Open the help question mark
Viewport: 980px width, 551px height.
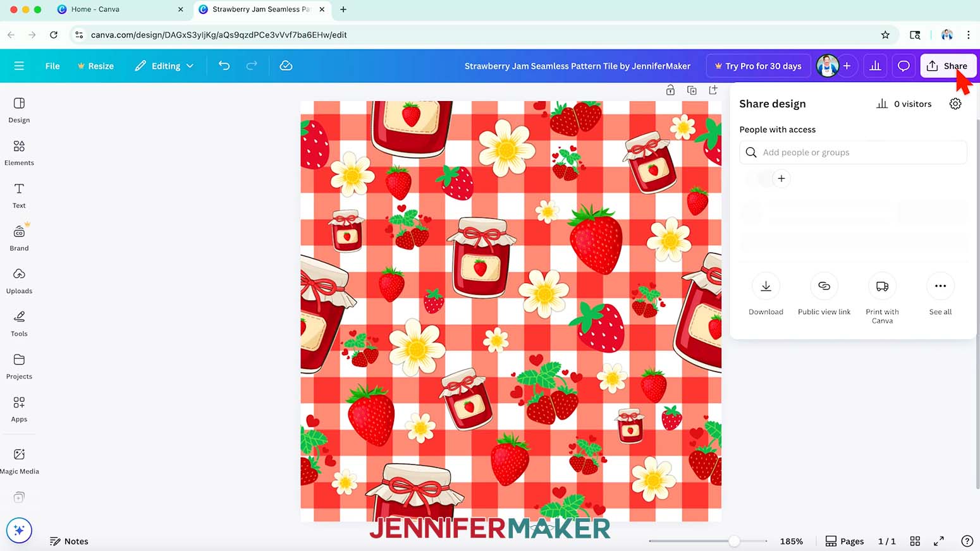click(x=967, y=542)
